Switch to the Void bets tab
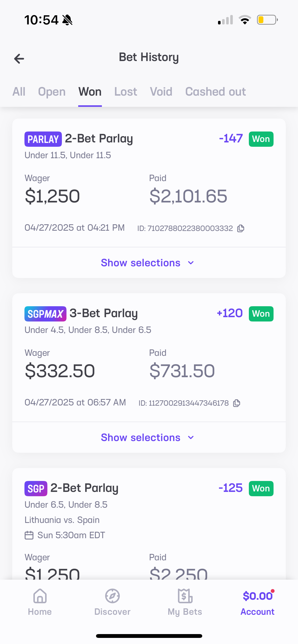Viewport: 298px width, 644px height. [161, 92]
